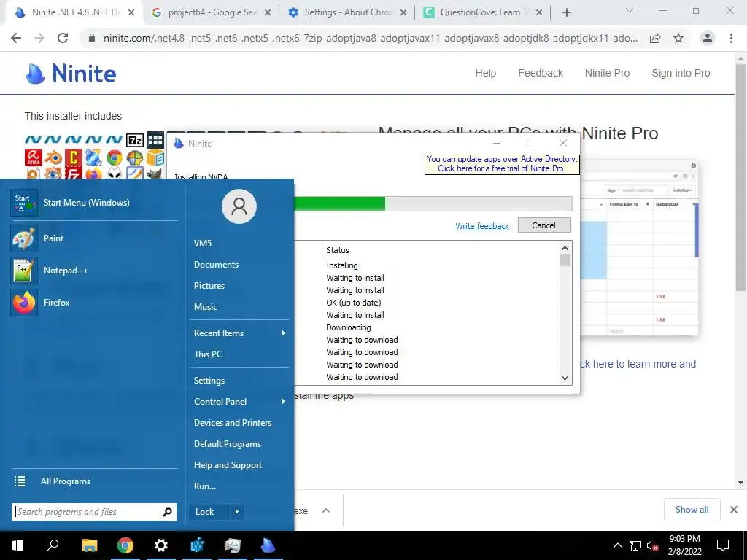Click the Ninite logo on the page
Screen dimensions: 747x560
click(71, 74)
